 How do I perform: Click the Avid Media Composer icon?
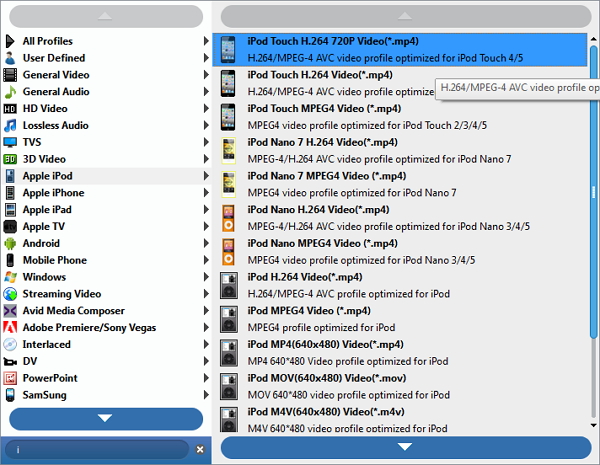point(10,311)
